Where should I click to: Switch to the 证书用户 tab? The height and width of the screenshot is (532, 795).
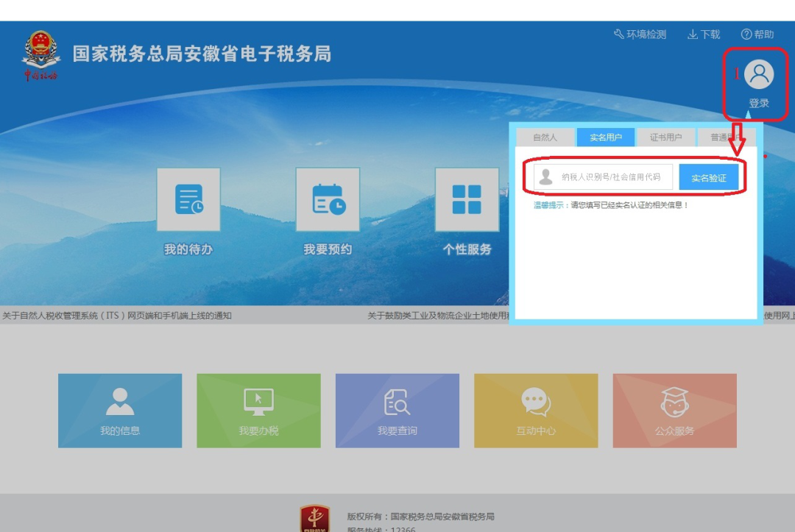coord(665,138)
